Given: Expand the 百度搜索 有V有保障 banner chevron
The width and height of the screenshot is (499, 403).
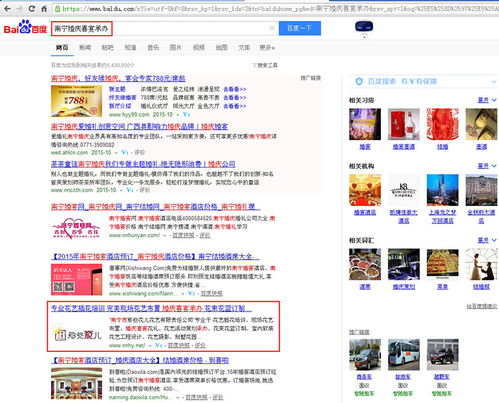Looking at the screenshot, I should [x=494, y=82].
